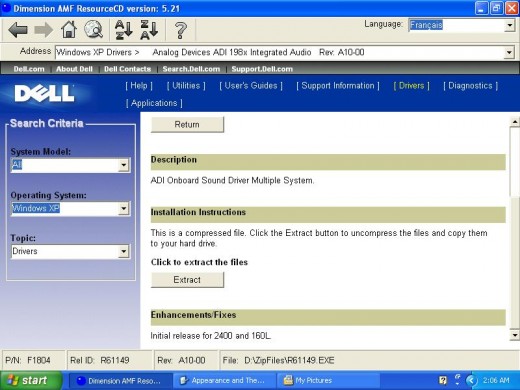Viewport: 520px width, 390px height.
Task: Go forward with the grey right arrow
Action: (x=44, y=30)
